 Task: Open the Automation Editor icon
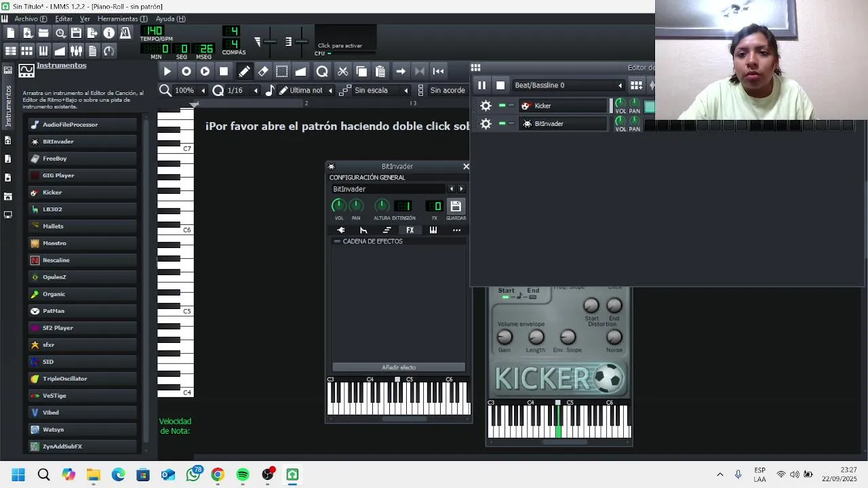pyautogui.click(x=60, y=51)
